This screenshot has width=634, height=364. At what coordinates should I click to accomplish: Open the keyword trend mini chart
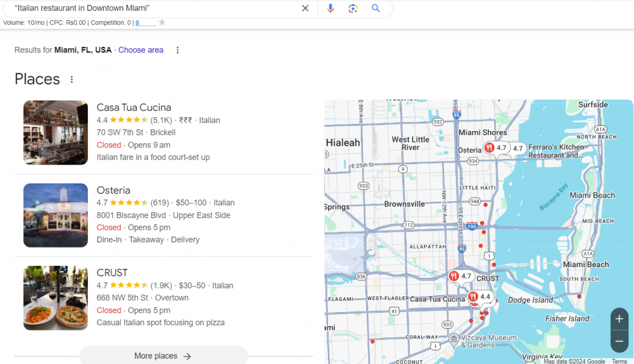[x=146, y=23]
